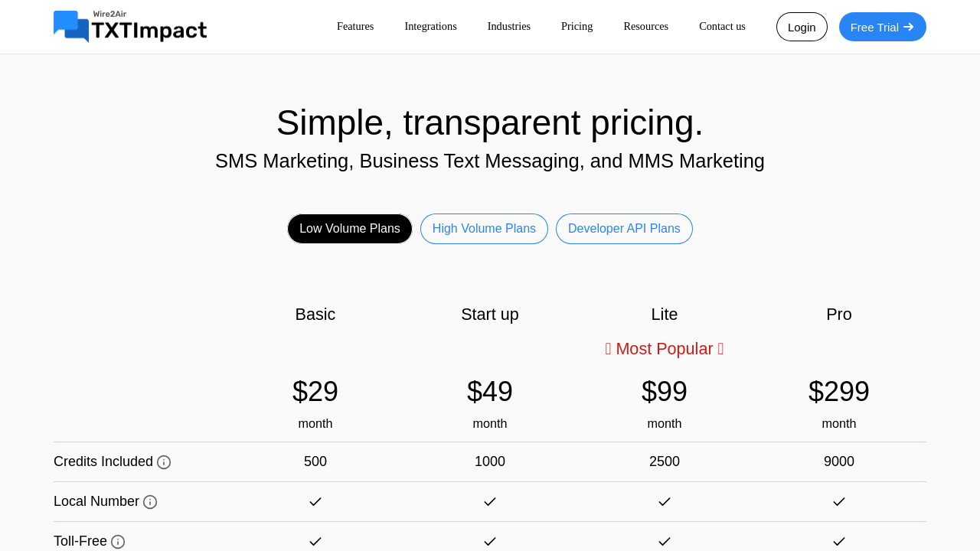Viewport: 980px width, 551px height.
Task: Open the Contact us link
Action: click(722, 26)
